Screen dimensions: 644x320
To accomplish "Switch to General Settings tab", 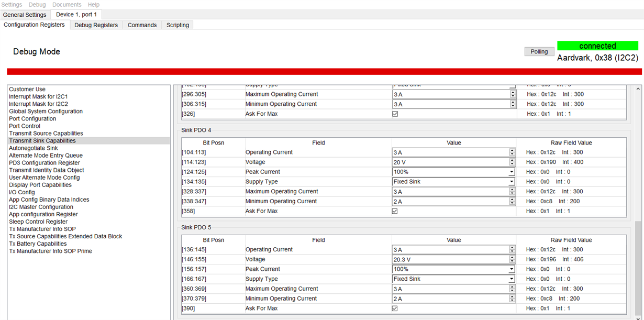I will point(25,15).
